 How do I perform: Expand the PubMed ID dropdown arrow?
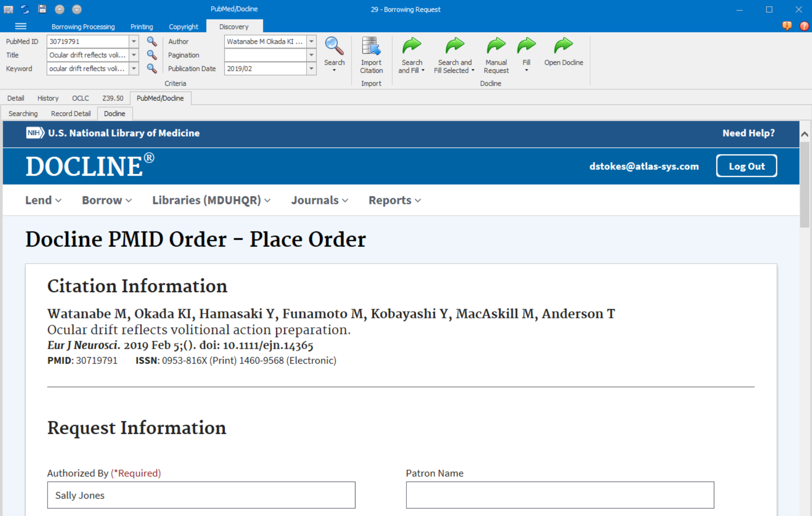pos(134,41)
